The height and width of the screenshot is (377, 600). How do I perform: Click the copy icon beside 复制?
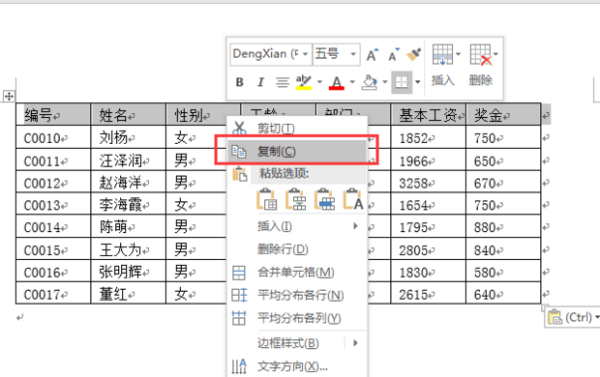[x=239, y=152]
